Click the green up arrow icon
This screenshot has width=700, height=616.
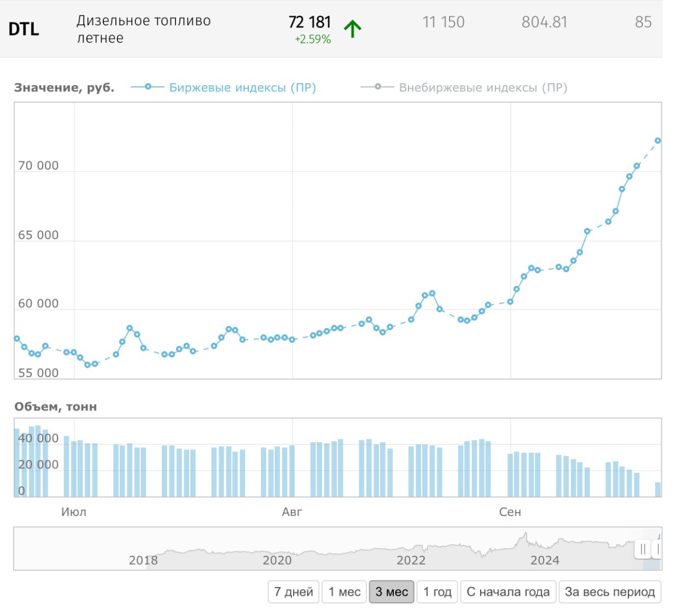(353, 28)
